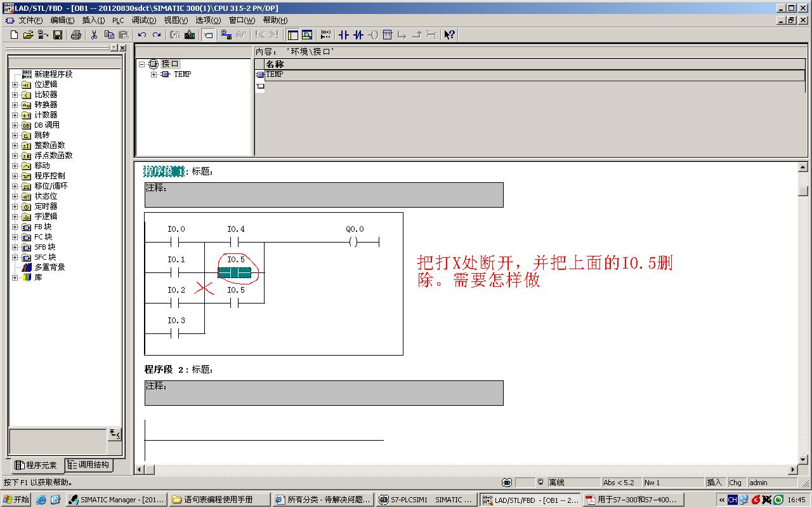Click editor horizontal scrollbar left arrow
The width and height of the screenshot is (812, 508).
(x=140, y=470)
